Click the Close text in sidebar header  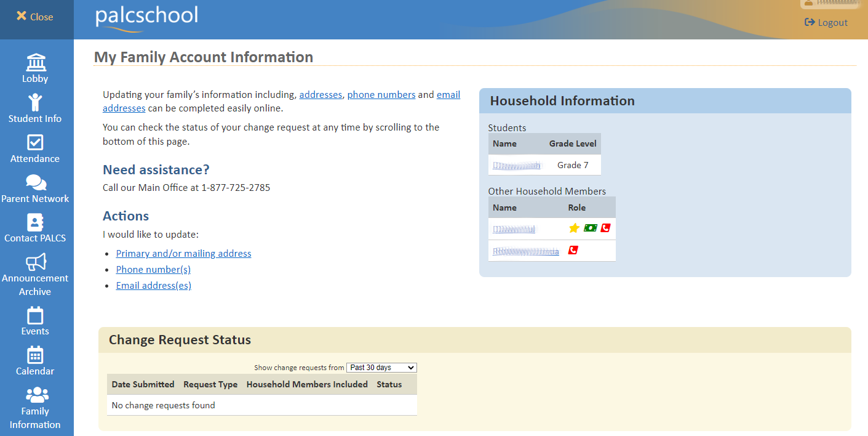(x=42, y=17)
